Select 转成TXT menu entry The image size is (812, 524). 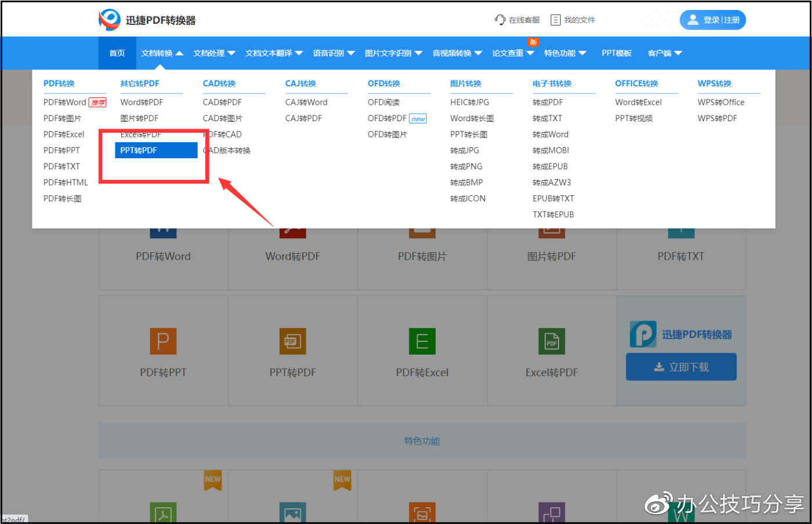click(x=548, y=118)
